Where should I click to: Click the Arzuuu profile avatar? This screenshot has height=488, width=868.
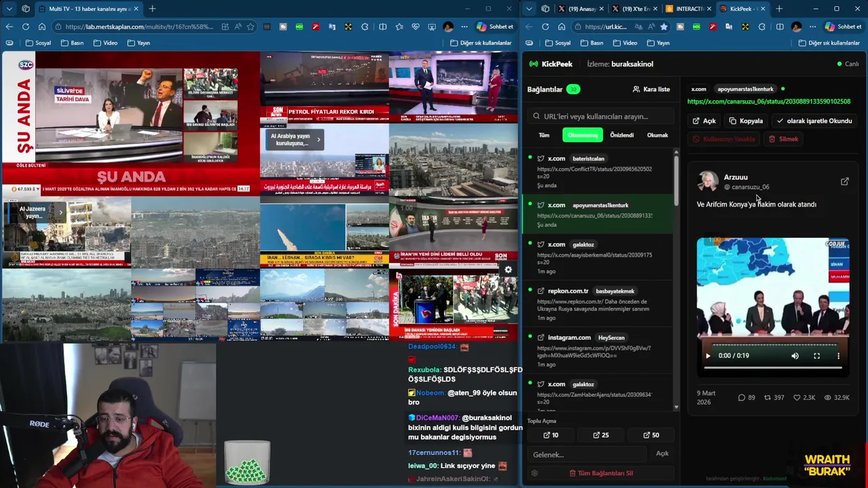pos(708,181)
